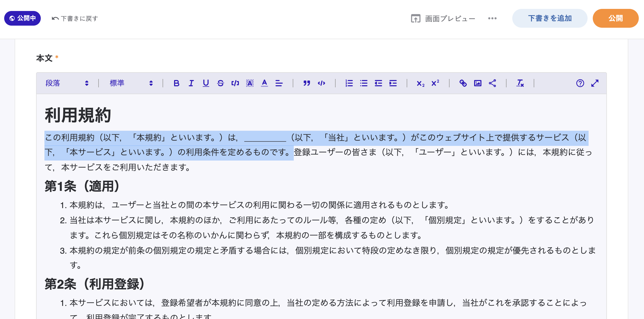Click the 下書きを追加 button
The height and width of the screenshot is (319, 644).
(x=550, y=18)
